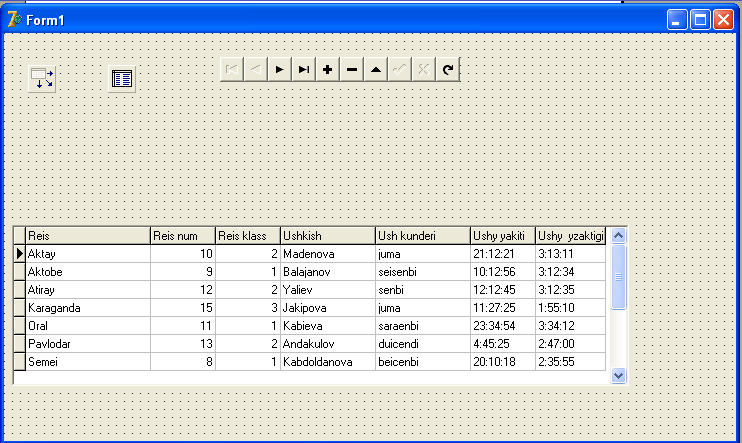Select the beicenbi day cell
The width and height of the screenshot is (742, 443).
pyautogui.click(x=423, y=362)
